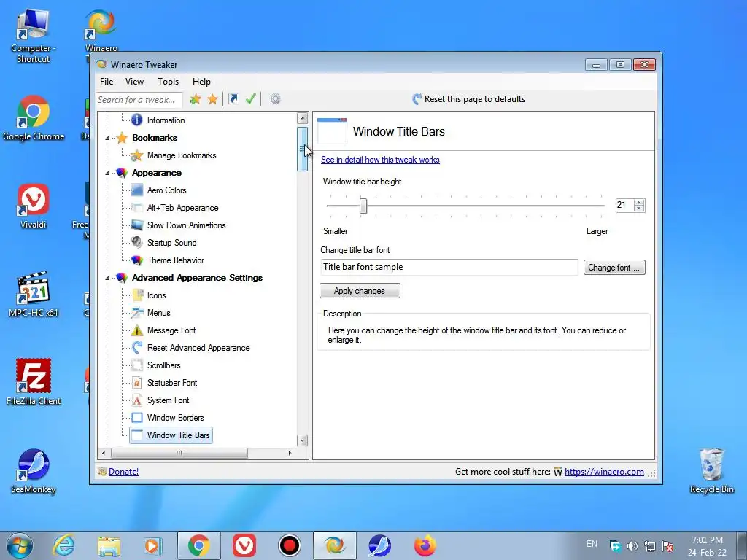The image size is (747, 560).
Task: Click Reset this page to defaults
Action: point(469,99)
